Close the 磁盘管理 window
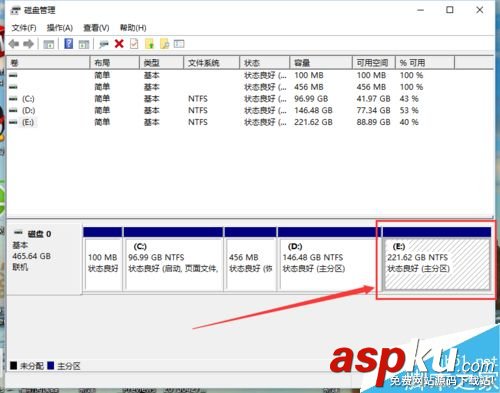The height and width of the screenshot is (393, 500). coord(479,10)
